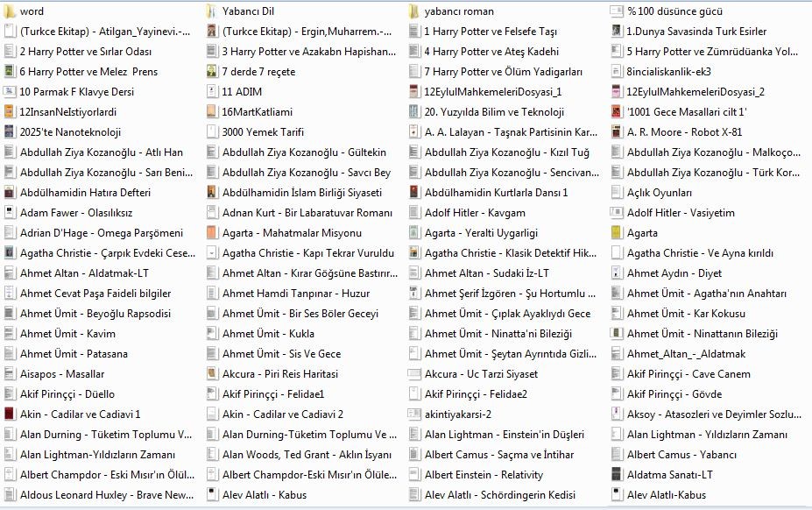Select 'Albert Camus - Yabancı'

(681, 455)
